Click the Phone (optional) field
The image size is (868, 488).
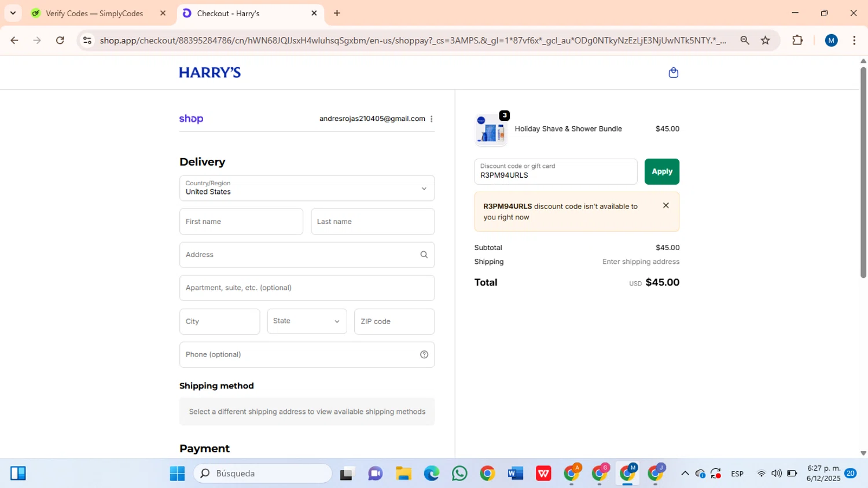[307, 354]
